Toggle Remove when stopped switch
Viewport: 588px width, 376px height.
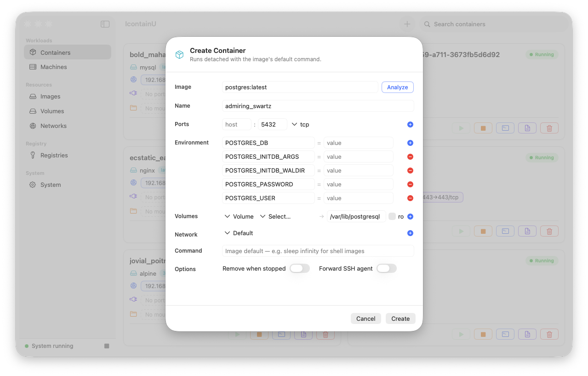click(300, 268)
